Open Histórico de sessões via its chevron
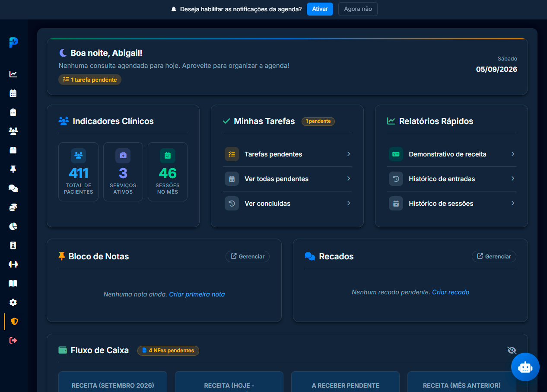The image size is (547, 392). click(513, 203)
